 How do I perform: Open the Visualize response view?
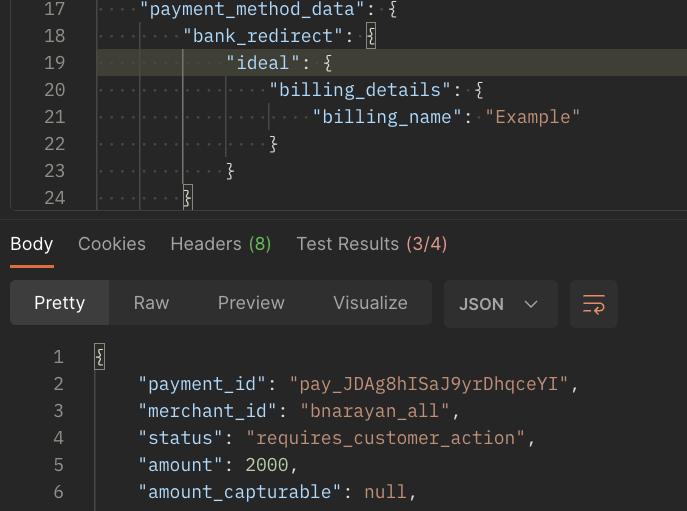pyautogui.click(x=370, y=303)
